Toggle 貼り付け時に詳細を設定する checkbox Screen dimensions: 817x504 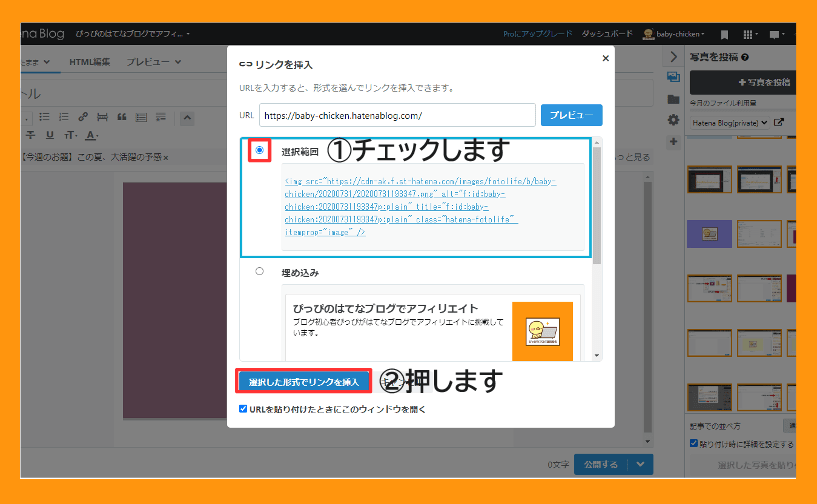click(x=694, y=444)
